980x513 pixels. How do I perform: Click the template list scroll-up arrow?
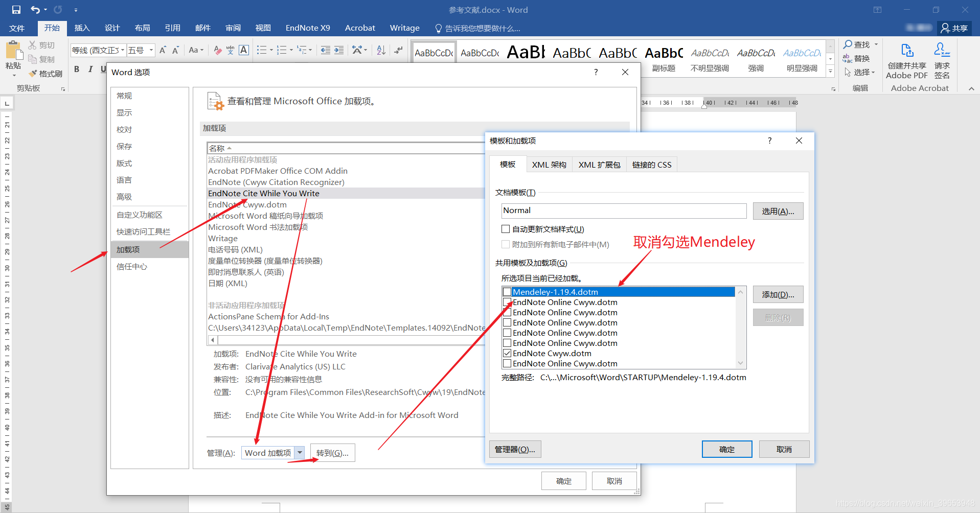pyautogui.click(x=741, y=292)
